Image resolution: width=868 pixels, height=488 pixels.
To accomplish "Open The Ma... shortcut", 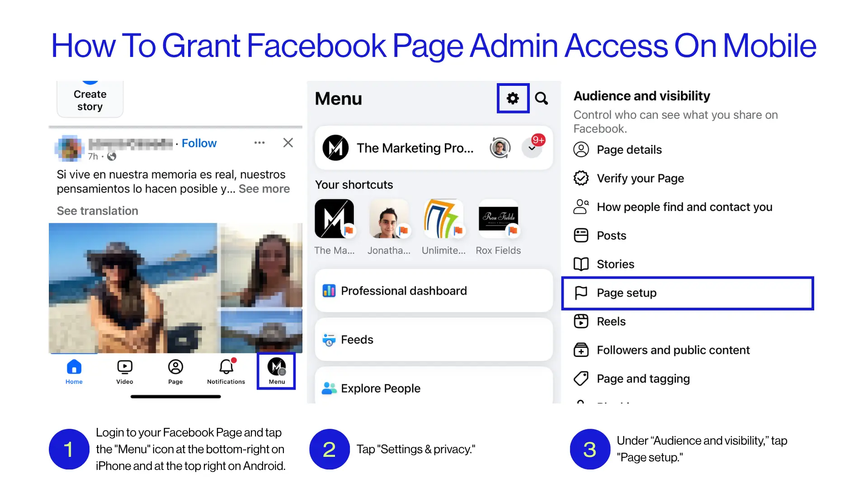I will click(335, 228).
